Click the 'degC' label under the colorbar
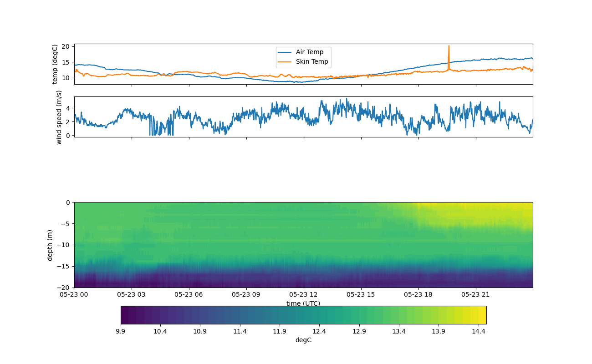The image size is (592, 364). coord(303,340)
